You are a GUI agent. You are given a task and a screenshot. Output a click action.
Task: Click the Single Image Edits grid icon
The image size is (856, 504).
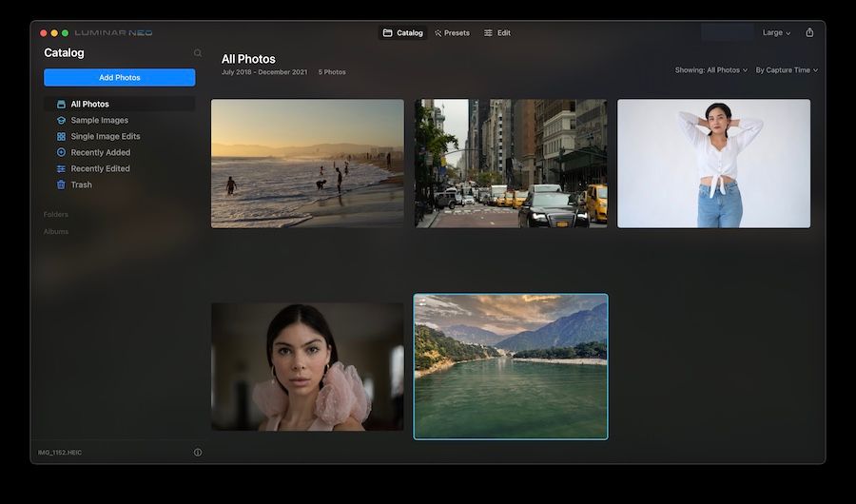pos(61,137)
